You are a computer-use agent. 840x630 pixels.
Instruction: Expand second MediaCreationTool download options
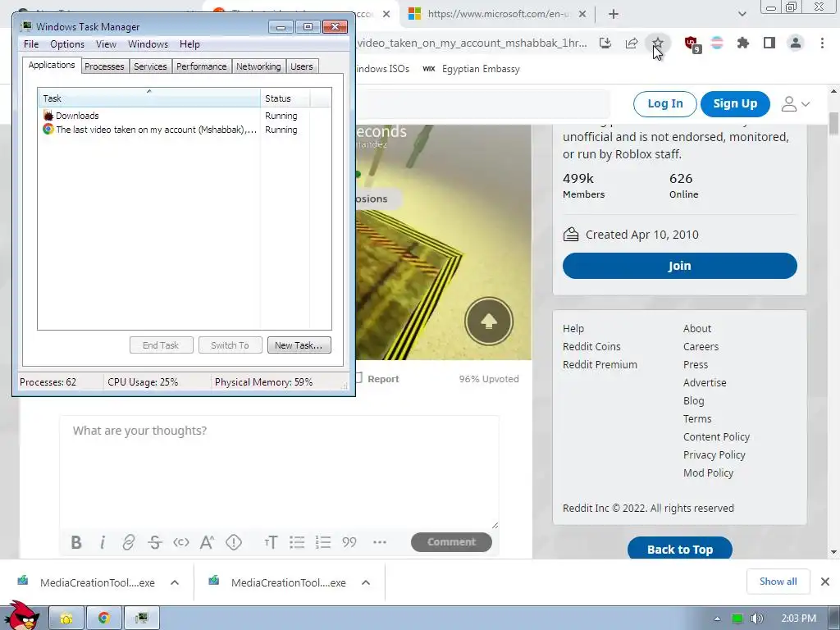(x=366, y=582)
